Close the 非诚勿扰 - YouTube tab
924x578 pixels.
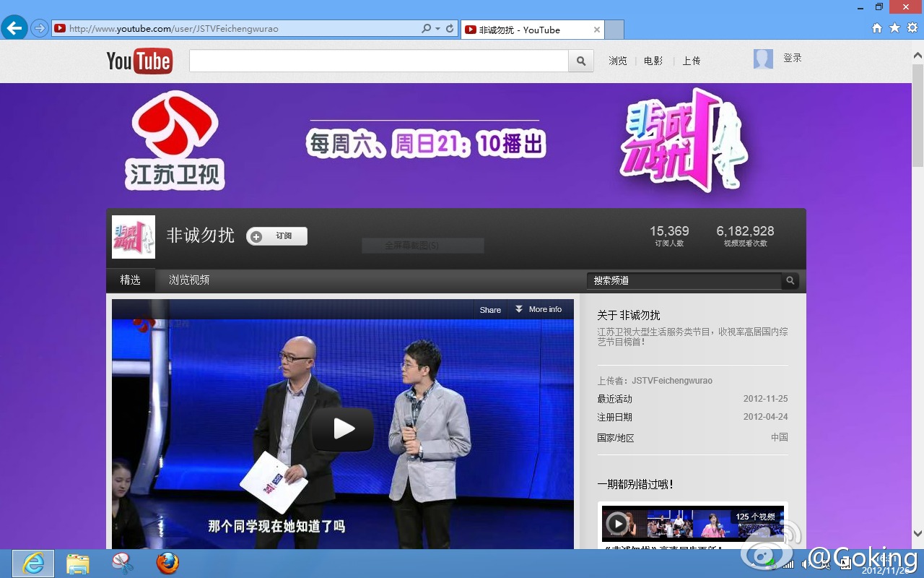597,30
